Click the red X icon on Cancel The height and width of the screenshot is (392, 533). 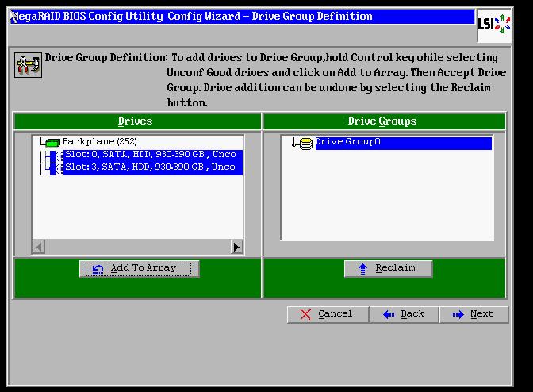click(305, 314)
